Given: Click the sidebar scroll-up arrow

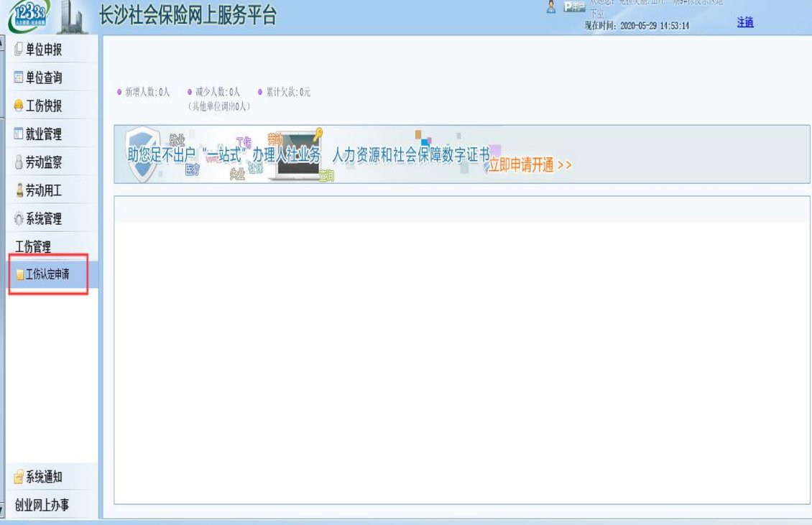Looking at the screenshot, I should coord(2,43).
